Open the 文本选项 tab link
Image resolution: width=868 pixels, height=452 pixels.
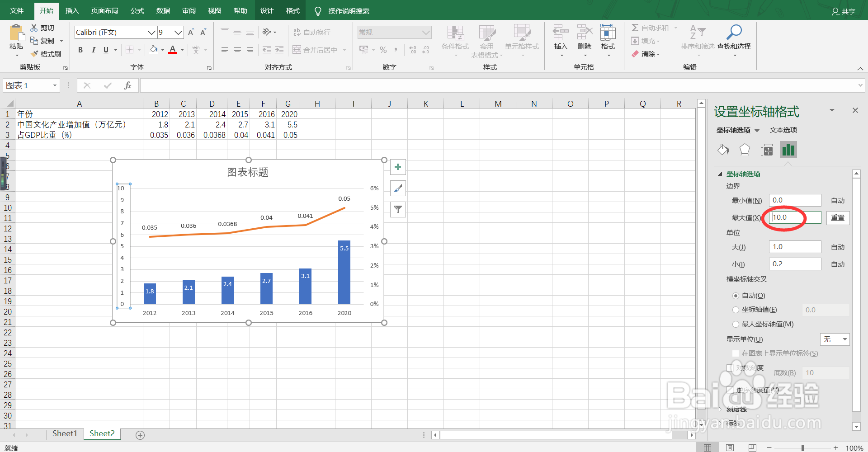coord(783,130)
